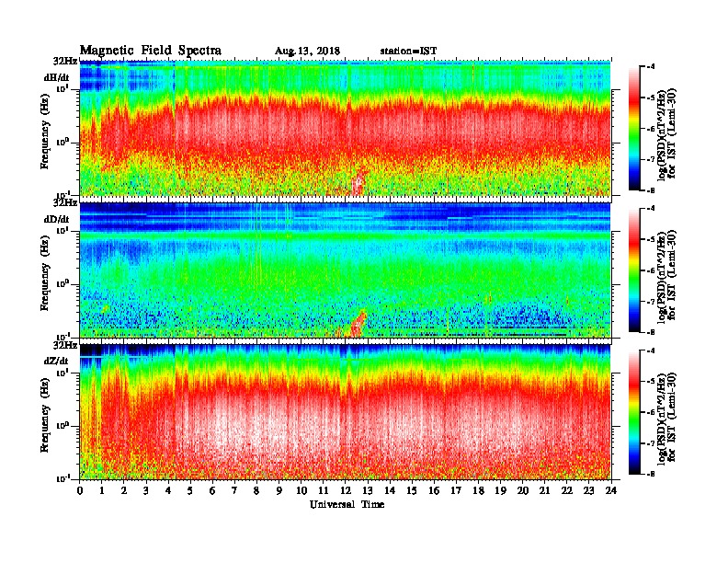Viewport: 728px width, 563px height.
Task: Click the "dZ/dt" panel label
Action: [x=56, y=361]
